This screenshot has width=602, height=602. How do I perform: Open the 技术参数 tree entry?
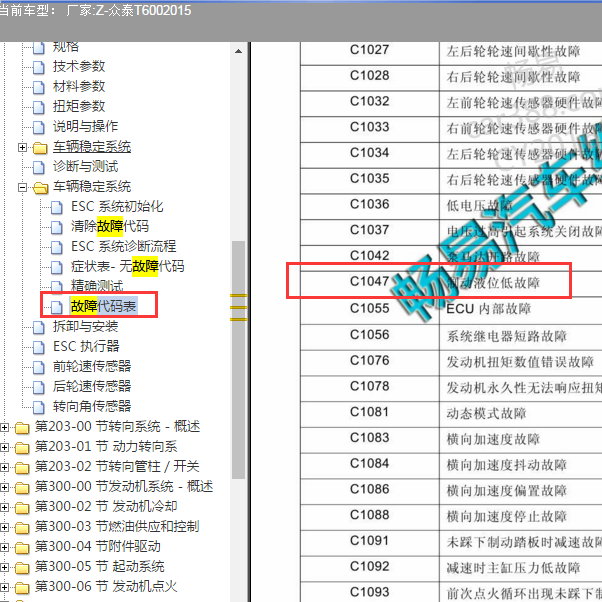79,66
